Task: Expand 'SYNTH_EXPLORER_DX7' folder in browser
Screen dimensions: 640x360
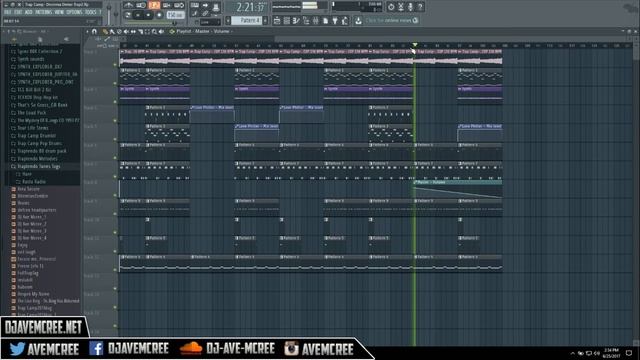Action: [40, 67]
